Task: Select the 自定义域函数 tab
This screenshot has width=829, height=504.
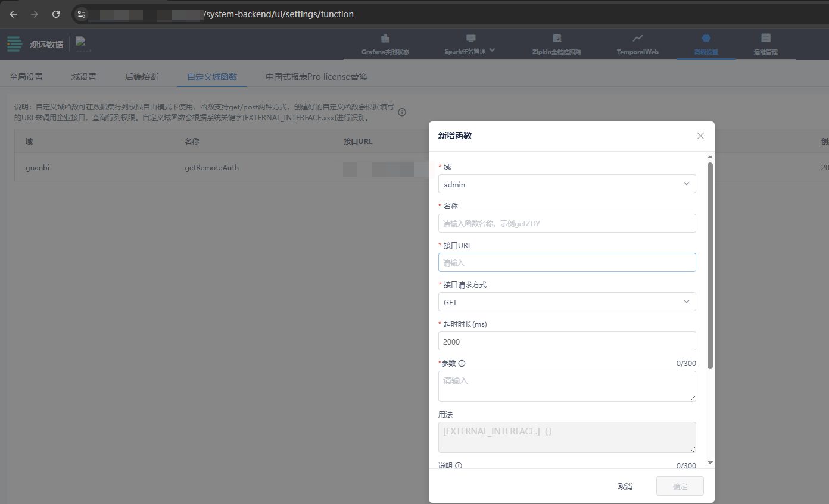Action: (x=212, y=77)
